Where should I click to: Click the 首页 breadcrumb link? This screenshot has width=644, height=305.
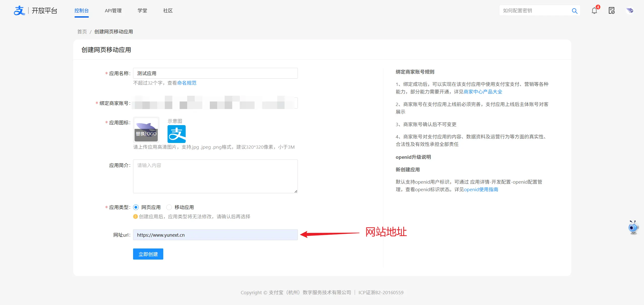coord(82,32)
